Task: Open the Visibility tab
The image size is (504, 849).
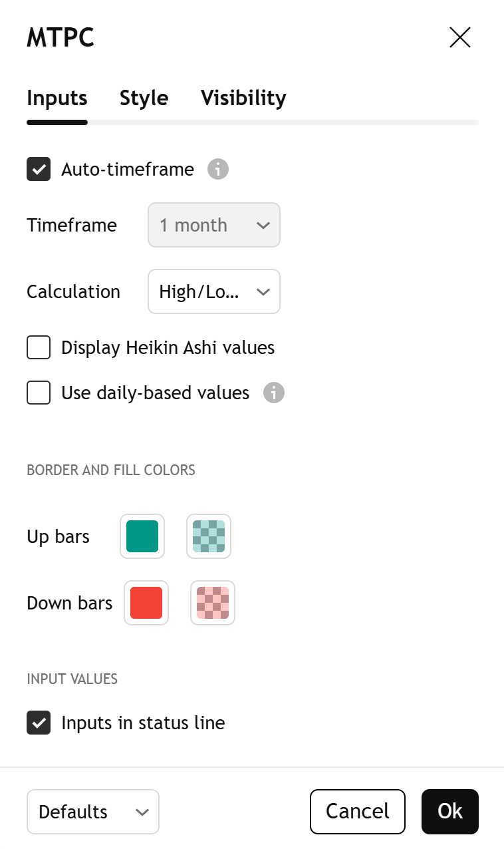Action: [243, 98]
